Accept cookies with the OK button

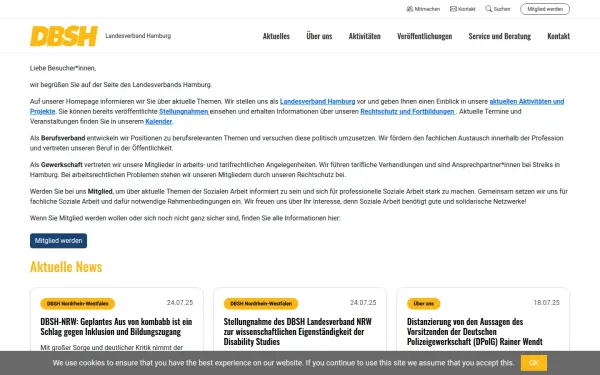534,363
